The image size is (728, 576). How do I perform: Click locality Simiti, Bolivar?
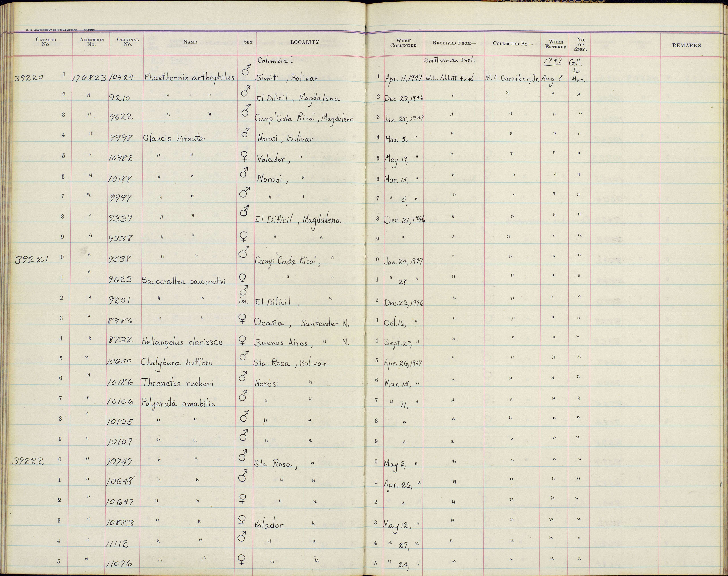coord(287,78)
